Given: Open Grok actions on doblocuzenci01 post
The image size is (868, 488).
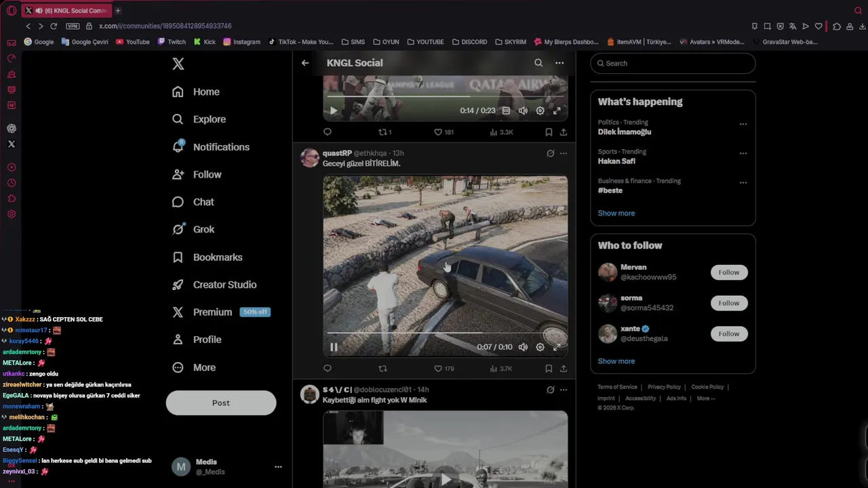Looking at the screenshot, I should (551, 390).
